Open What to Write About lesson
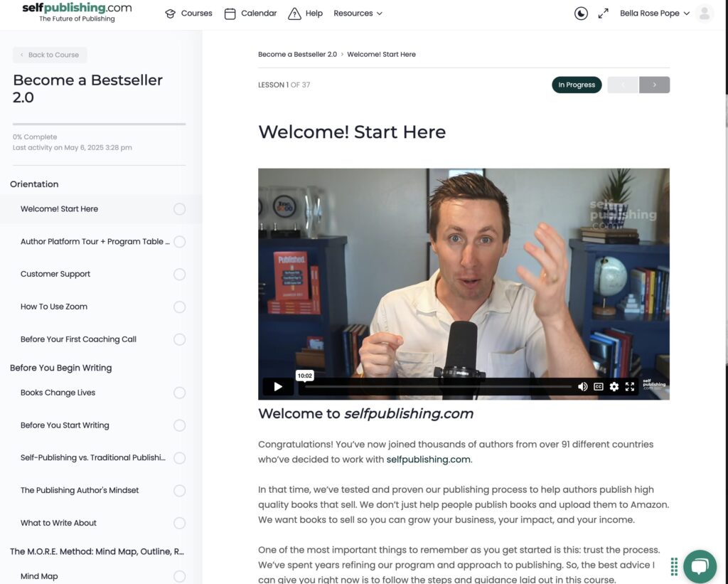Screen dimensions: 728x584 tap(58, 523)
